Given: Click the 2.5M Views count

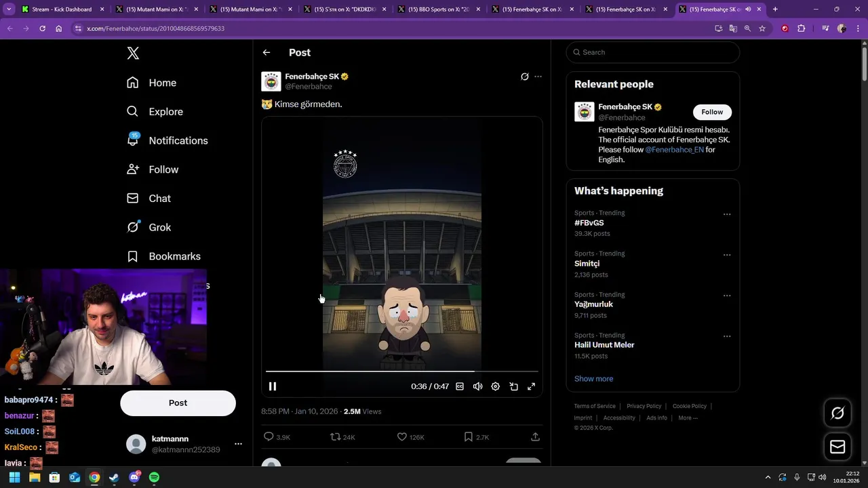Looking at the screenshot, I should [363, 411].
